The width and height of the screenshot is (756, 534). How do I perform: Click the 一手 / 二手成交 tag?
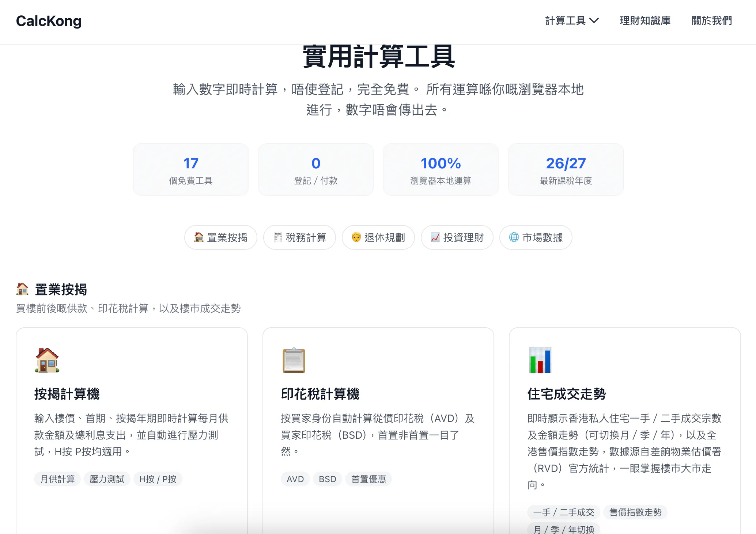pos(564,512)
